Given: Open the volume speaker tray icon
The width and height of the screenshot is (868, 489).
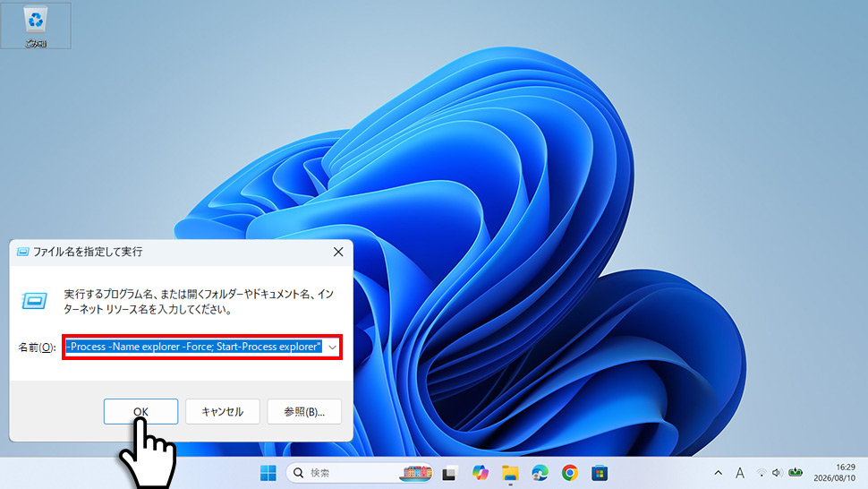Looking at the screenshot, I should tap(778, 473).
